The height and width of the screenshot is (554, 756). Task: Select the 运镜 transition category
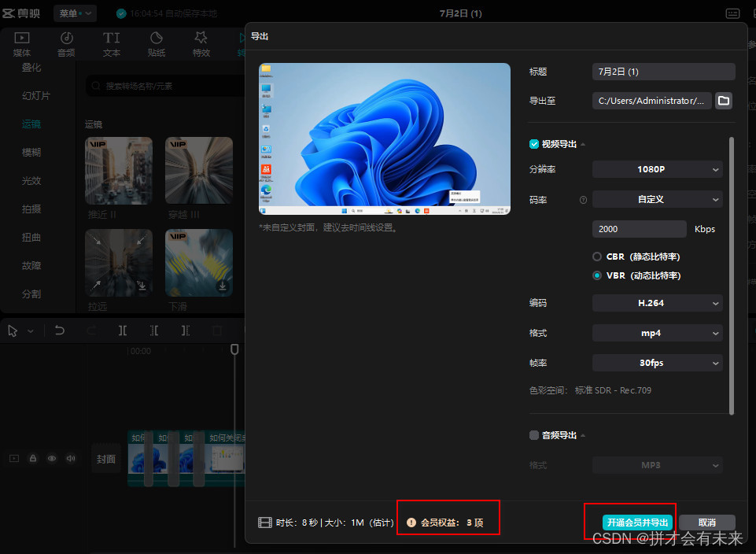(x=31, y=124)
